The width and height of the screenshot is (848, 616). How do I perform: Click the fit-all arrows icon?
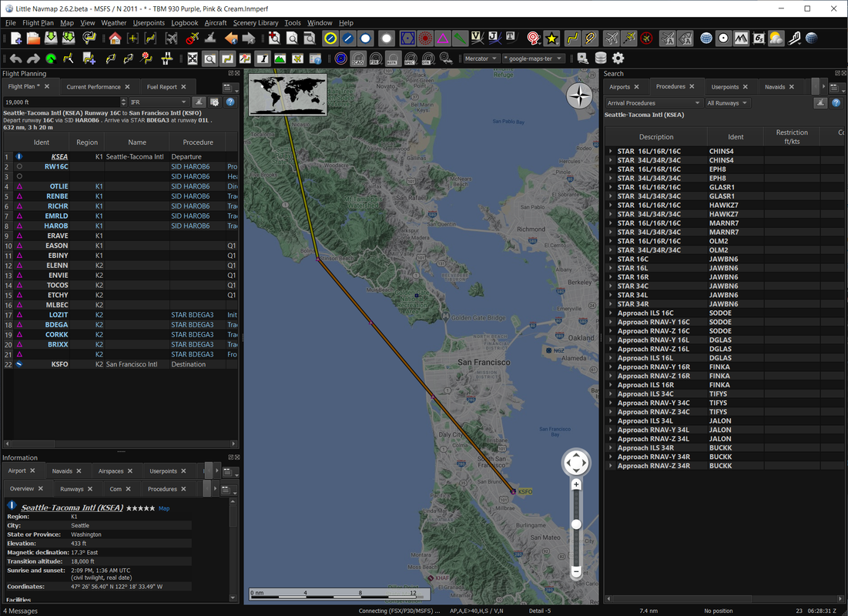point(193,59)
